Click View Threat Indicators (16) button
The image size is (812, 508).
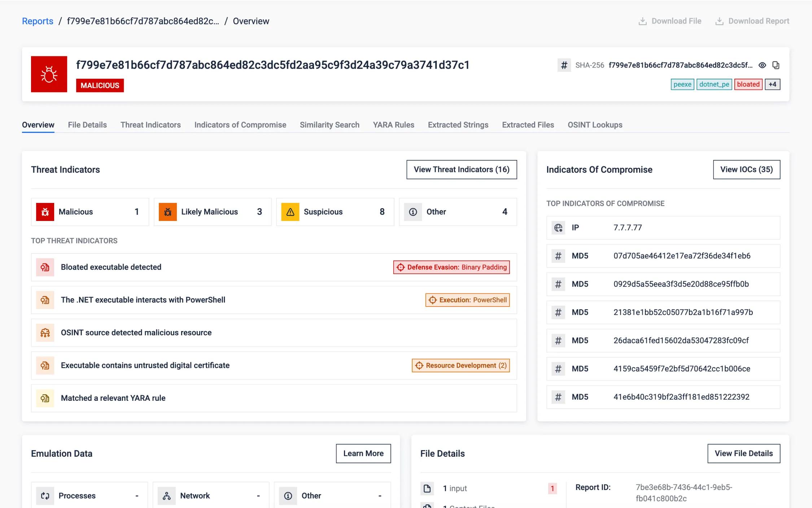point(461,169)
